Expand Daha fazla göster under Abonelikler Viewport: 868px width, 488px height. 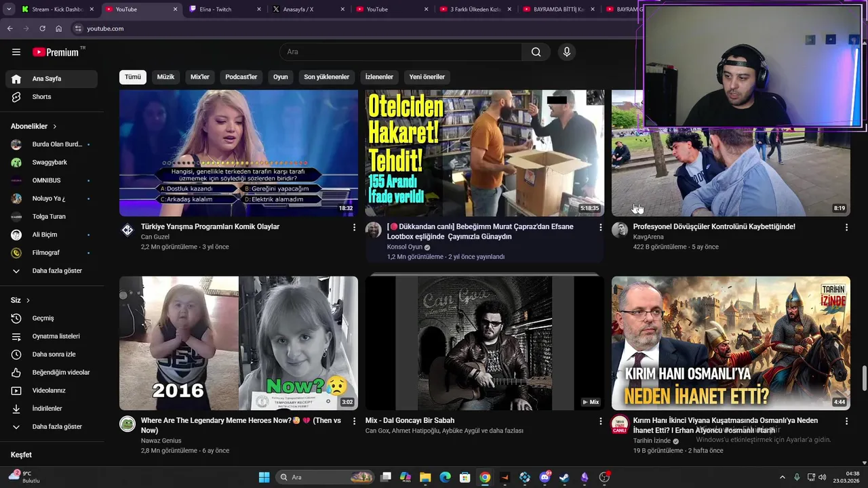click(x=52, y=271)
